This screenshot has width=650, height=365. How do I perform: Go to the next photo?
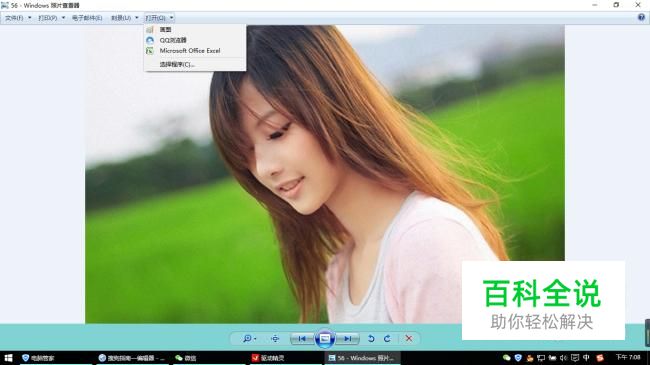pyautogui.click(x=347, y=339)
